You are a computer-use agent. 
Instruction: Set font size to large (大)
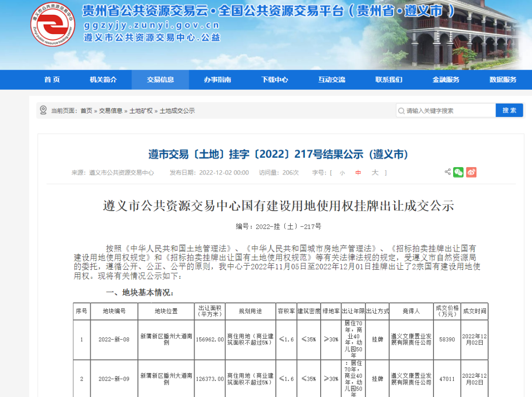(x=375, y=173)
